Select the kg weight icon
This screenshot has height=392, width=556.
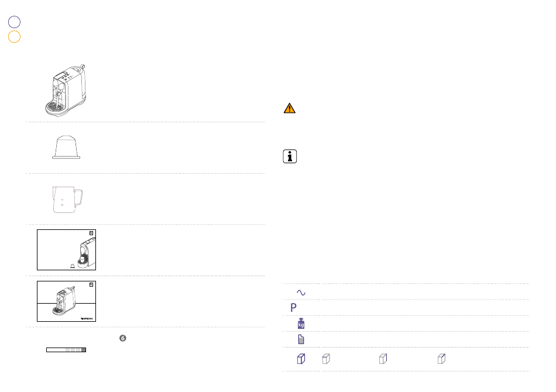(301, 323)
